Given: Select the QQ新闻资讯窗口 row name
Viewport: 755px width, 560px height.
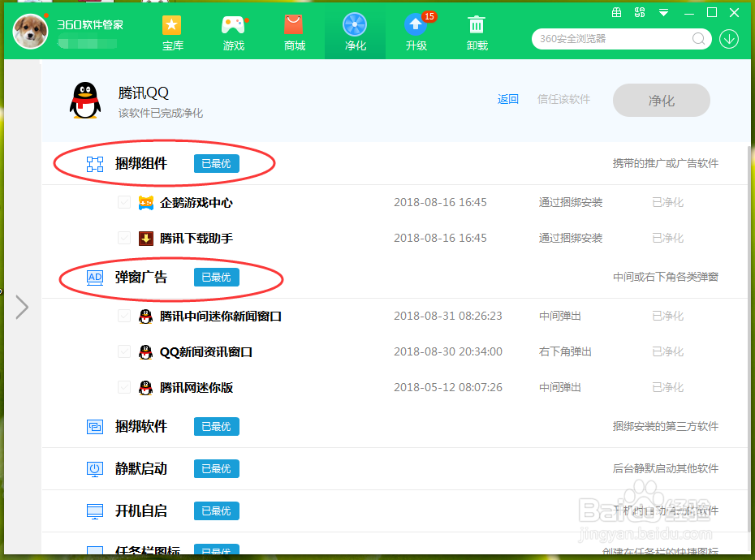Looking at the screenshot, I should point(206,352).
